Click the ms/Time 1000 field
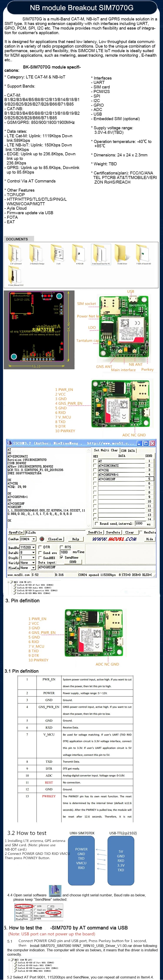The height and width of the screenshot is (980, 163). point(65,552)
